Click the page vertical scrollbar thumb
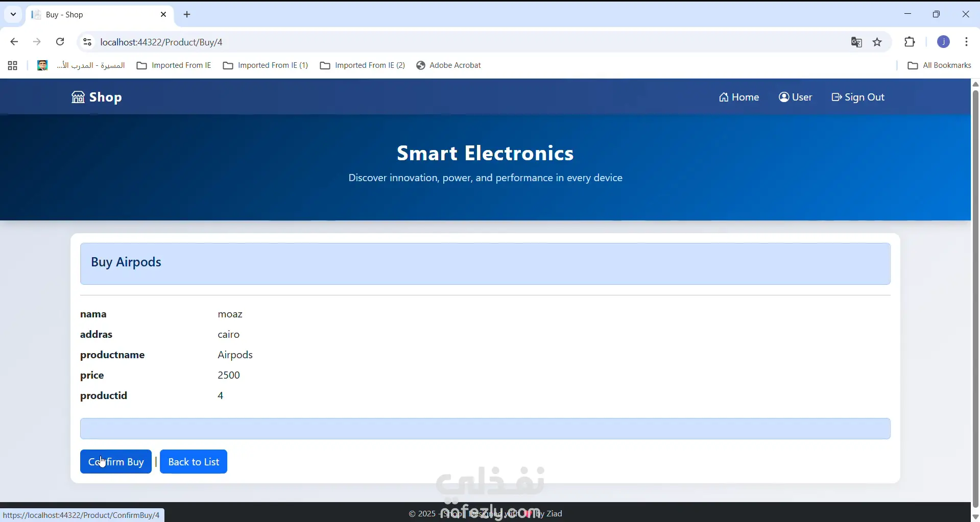980x522 pixels. coord(975,299)
